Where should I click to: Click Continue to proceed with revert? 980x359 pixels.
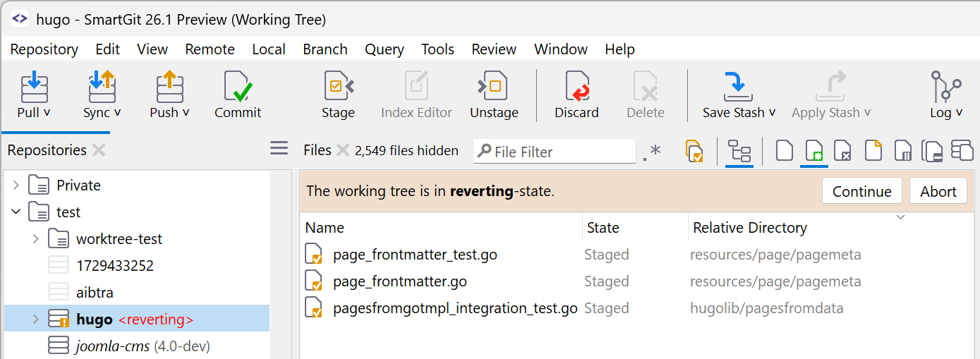(861, 192)
